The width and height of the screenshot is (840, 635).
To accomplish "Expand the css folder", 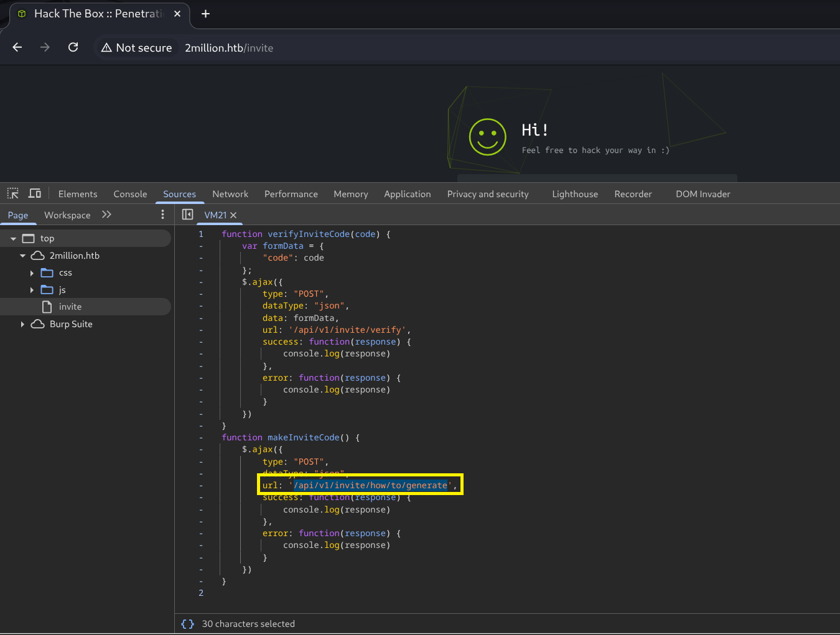I will (x=32, y=273).
